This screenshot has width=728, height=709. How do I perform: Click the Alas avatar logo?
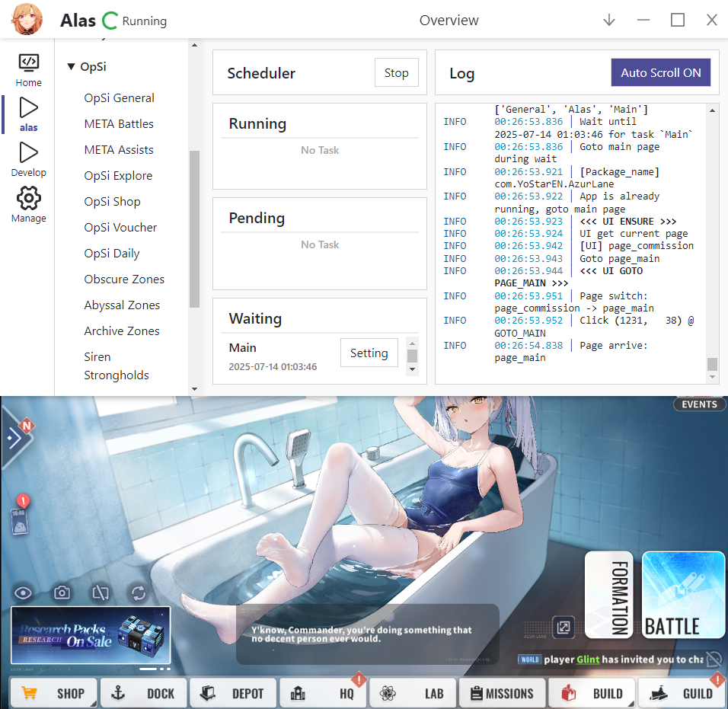(27, 19)
